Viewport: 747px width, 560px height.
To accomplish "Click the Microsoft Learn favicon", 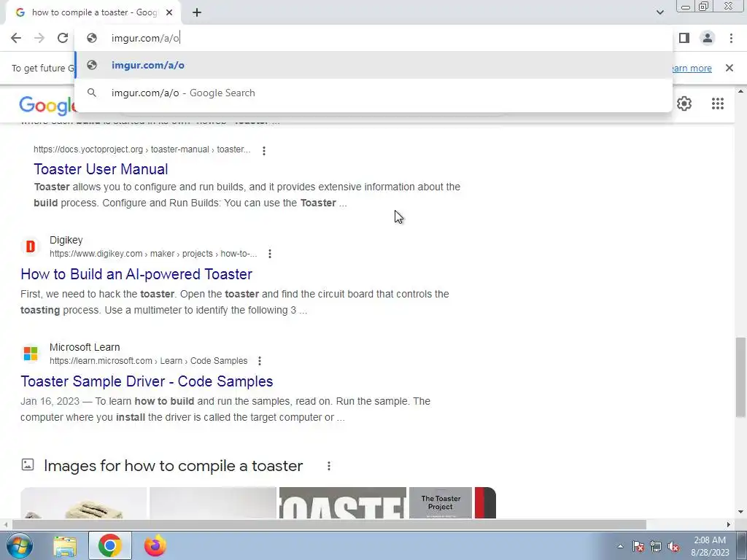I will 31,354.
